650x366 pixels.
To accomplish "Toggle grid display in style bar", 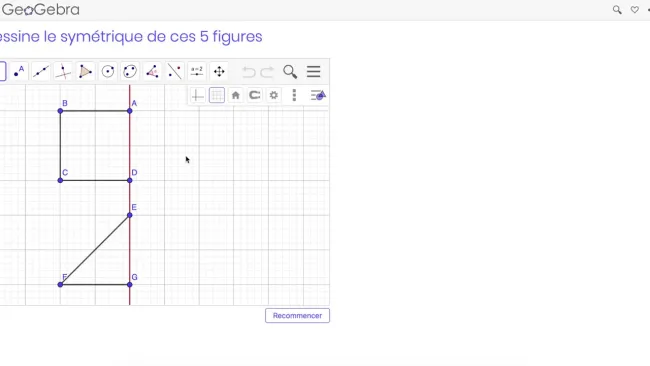I will [x=217, y=95].
